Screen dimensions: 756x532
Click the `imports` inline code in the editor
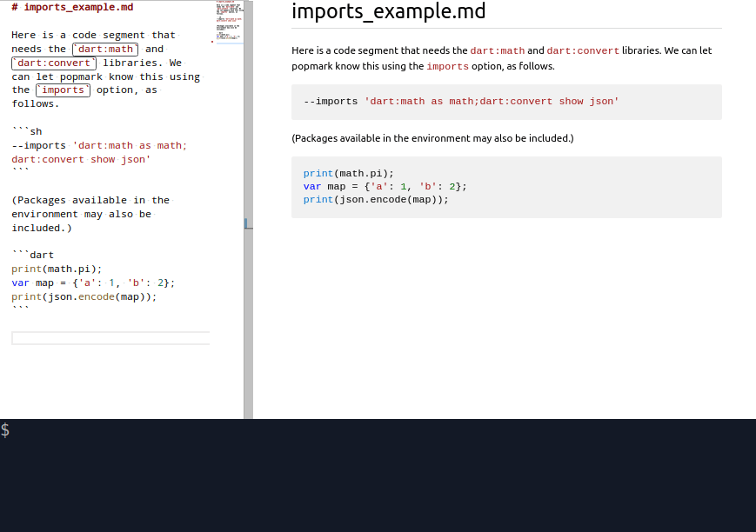64,90
